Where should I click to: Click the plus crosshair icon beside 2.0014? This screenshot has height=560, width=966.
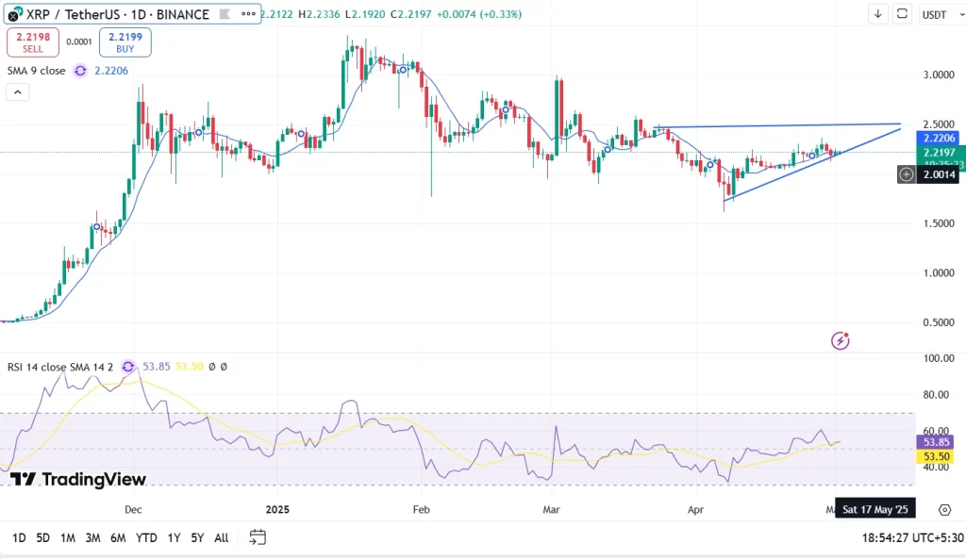point(907,174)
